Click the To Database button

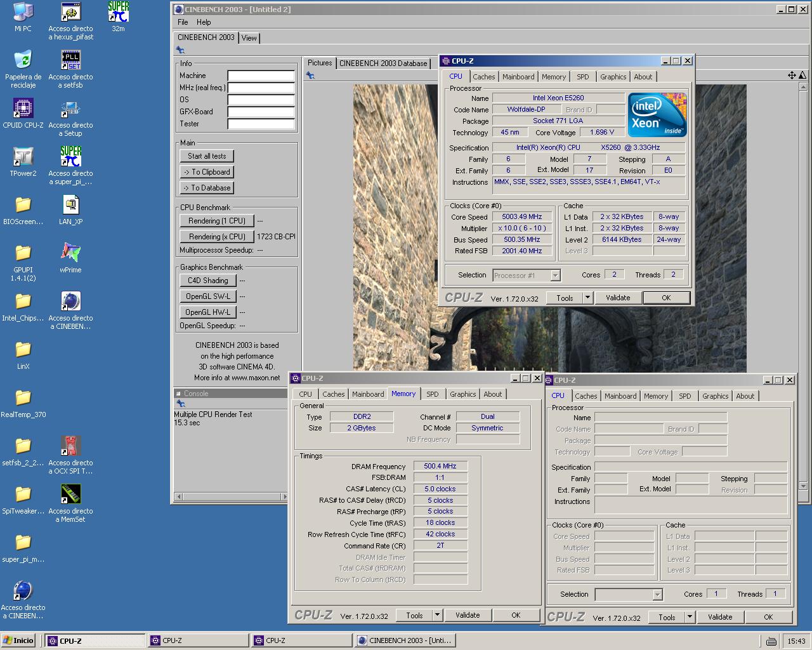pyautogui.click(x=207, y=188)
